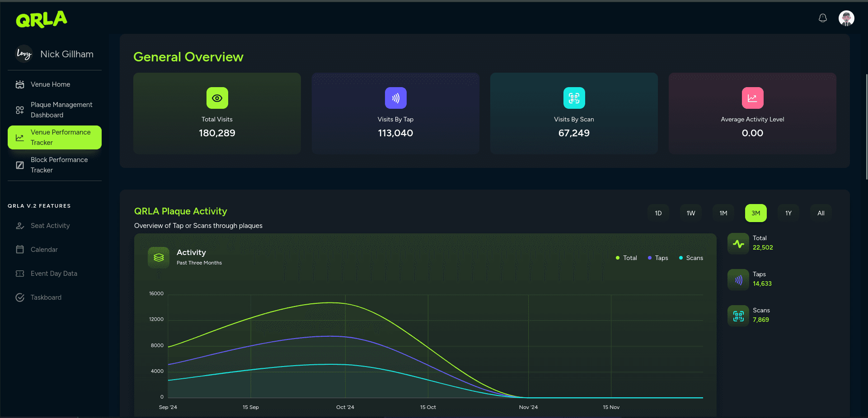
Task: Toggle the Taps series in legend
Action: 658,258
